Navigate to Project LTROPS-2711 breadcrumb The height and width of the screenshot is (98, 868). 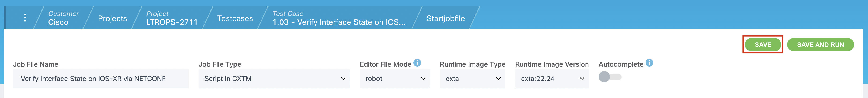point(172,18)
